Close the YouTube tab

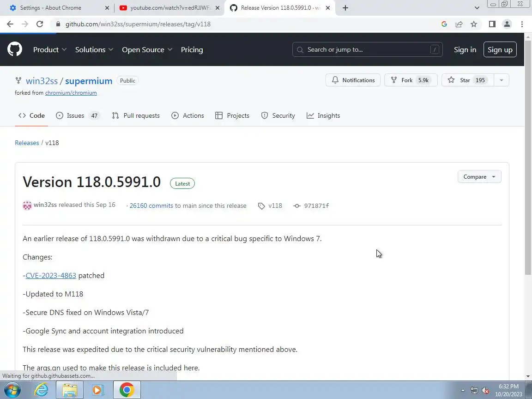click(218, 8)
